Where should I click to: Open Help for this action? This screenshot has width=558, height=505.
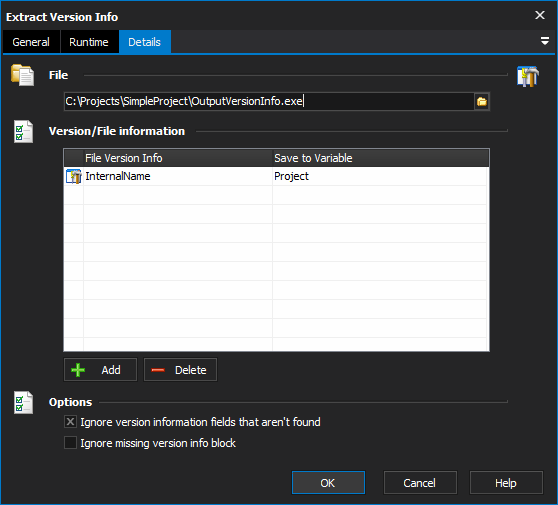pos(506,483)
